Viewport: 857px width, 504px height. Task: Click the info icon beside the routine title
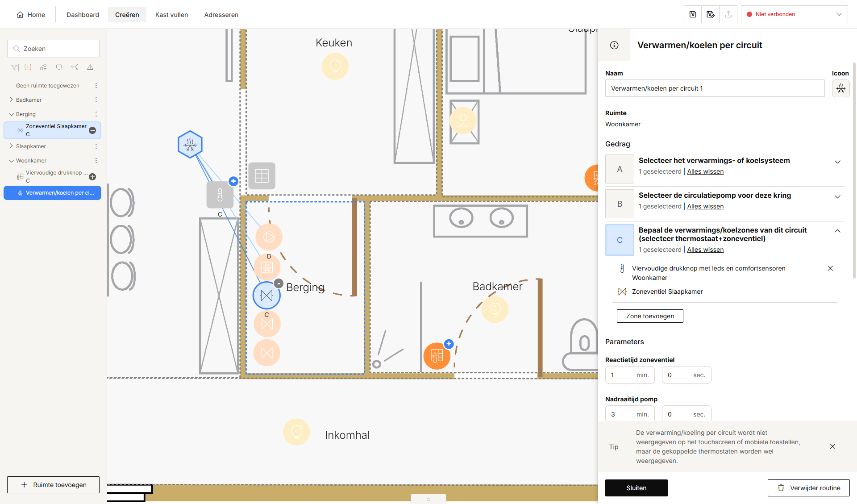[x=614, y=45]
